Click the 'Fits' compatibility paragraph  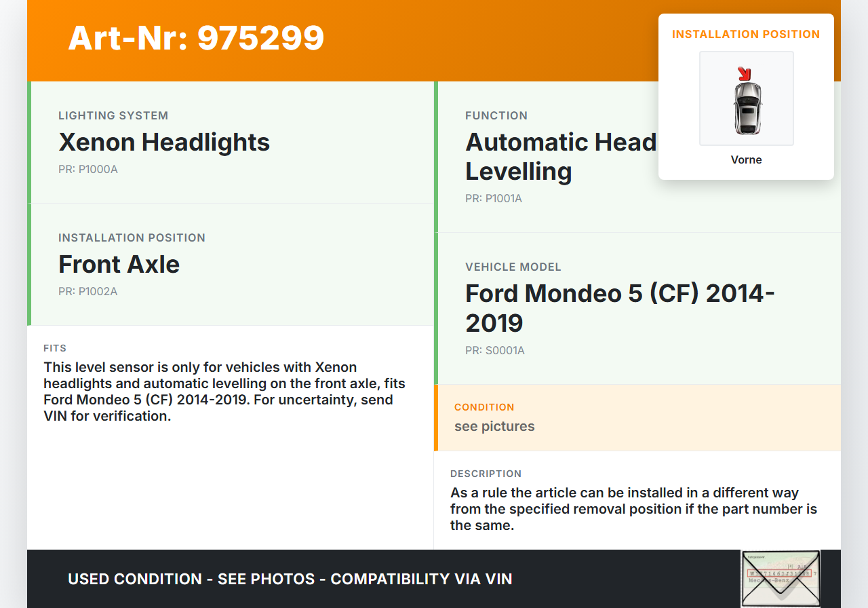[x=224, y=392]
